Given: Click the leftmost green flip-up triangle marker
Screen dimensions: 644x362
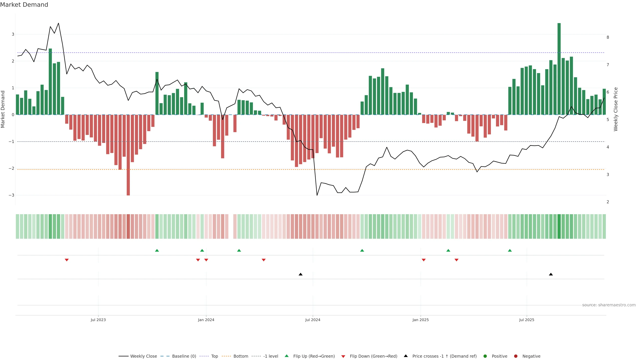Looking at the screenshot, I should [x=157, y=250].
